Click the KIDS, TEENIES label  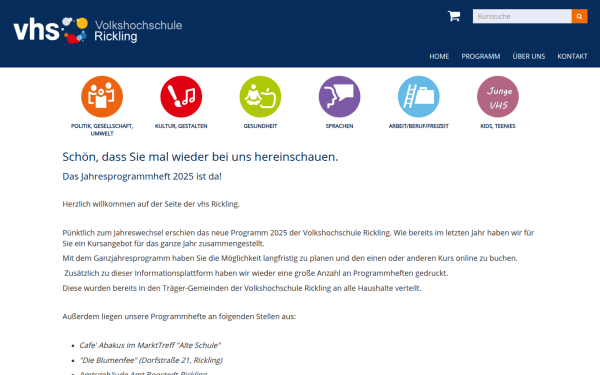tap(498, 126)
